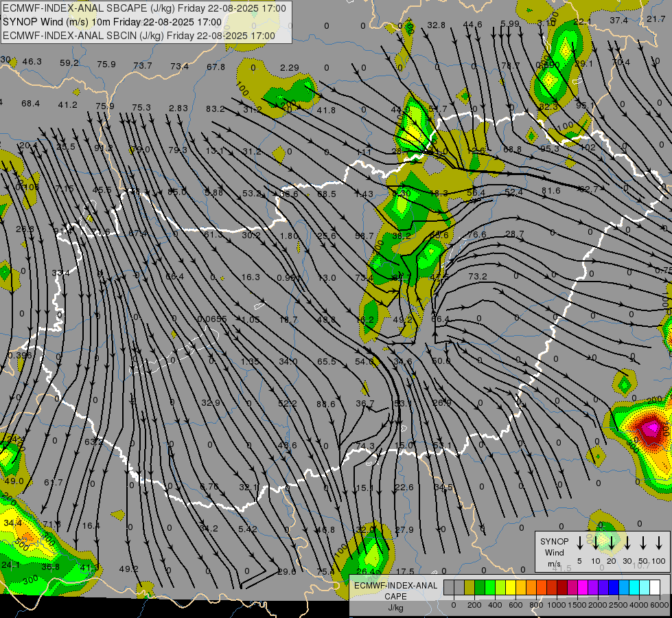The height and width of the screenshot is (618, 672).
Task: Click the 100 m/s wind arrow in legend
Action: point(659,543)
